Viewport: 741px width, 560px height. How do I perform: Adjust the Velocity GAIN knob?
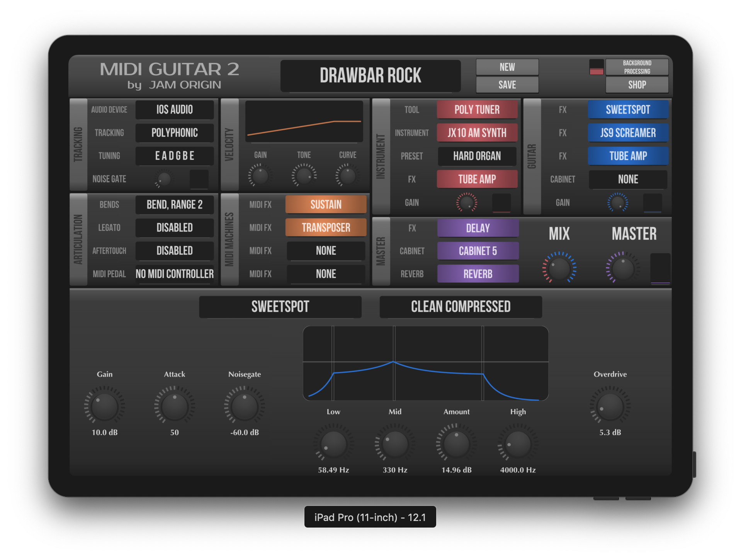tap(260, 176)
